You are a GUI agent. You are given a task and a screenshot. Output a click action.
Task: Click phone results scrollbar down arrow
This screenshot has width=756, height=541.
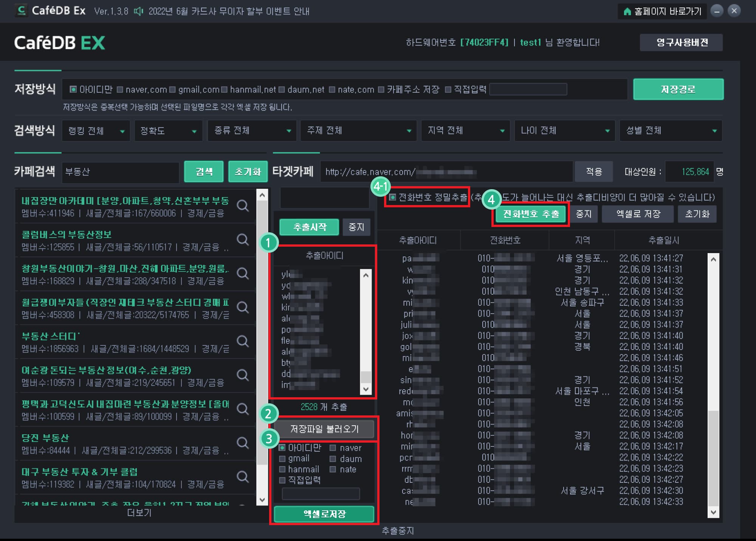pyautogui.click(x=713, y=513)
